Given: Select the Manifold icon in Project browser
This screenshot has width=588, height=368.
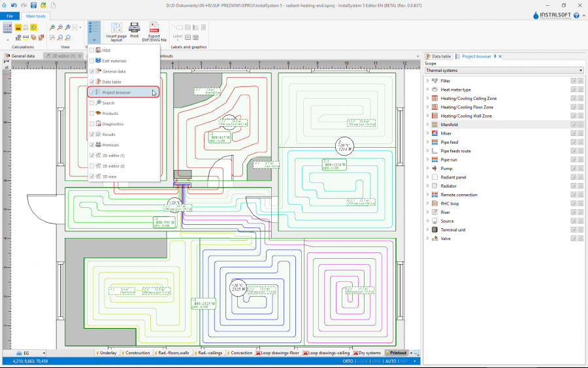Looking at the screenshot, I should 434,125.
